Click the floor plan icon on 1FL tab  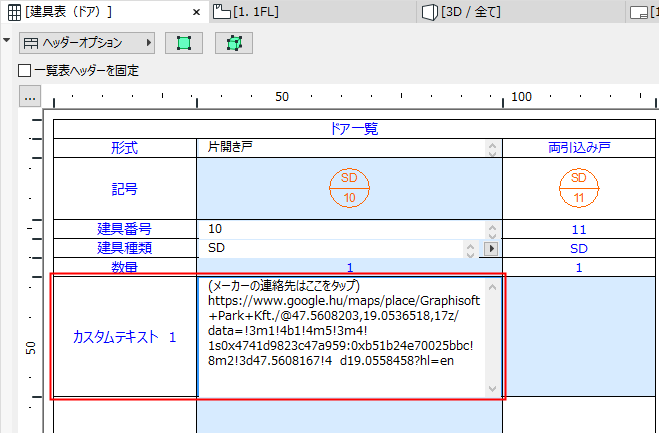pyautogui.click(x=221, y=12)
